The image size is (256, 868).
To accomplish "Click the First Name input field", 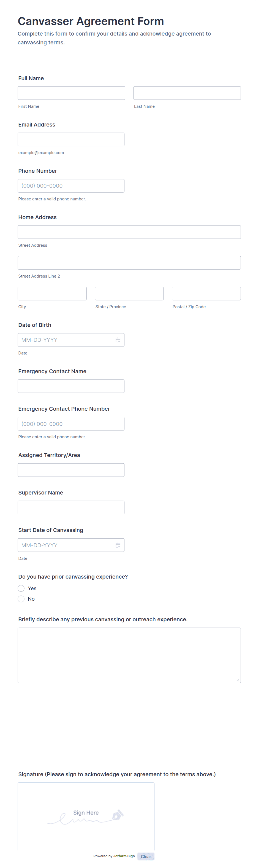I will tap(71, 93).
